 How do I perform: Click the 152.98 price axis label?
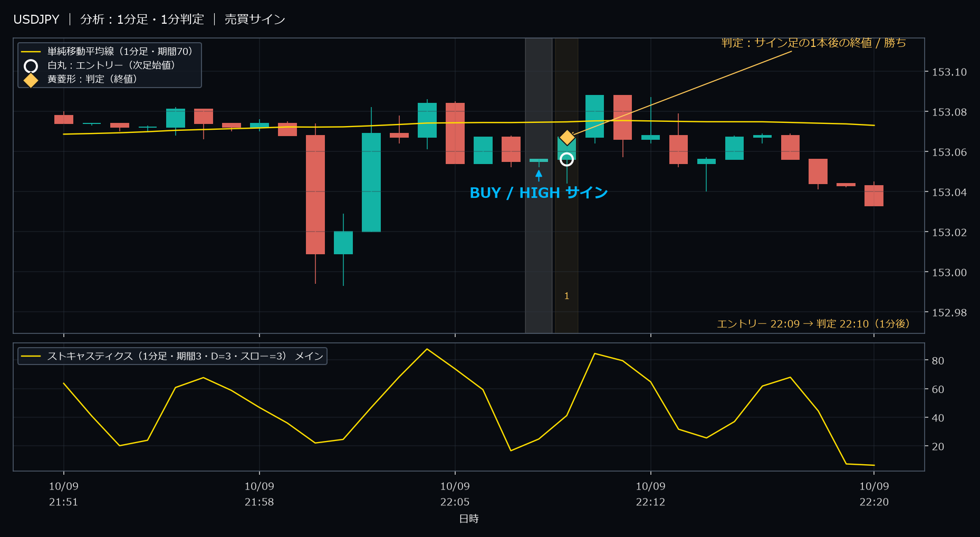949,312
